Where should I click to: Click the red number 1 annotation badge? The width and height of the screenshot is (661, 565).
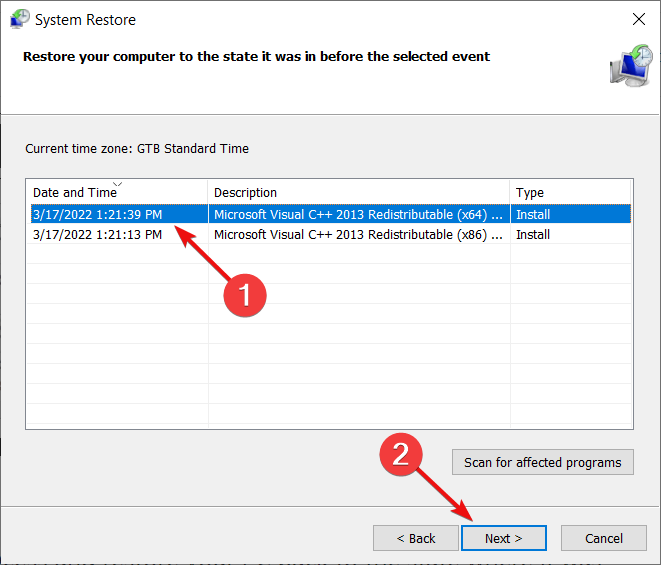pos(245,295)
